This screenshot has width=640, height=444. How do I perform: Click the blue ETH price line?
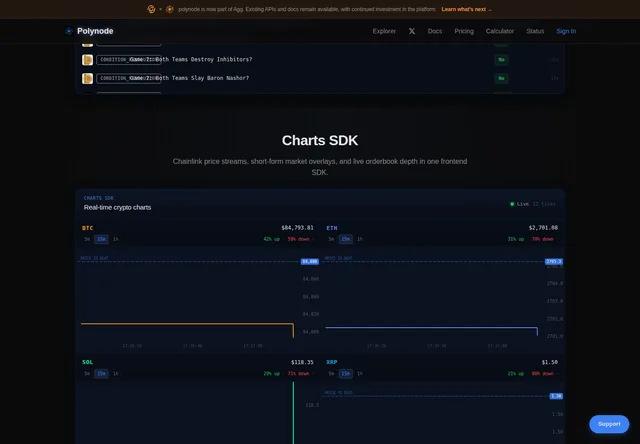point(431,327)
